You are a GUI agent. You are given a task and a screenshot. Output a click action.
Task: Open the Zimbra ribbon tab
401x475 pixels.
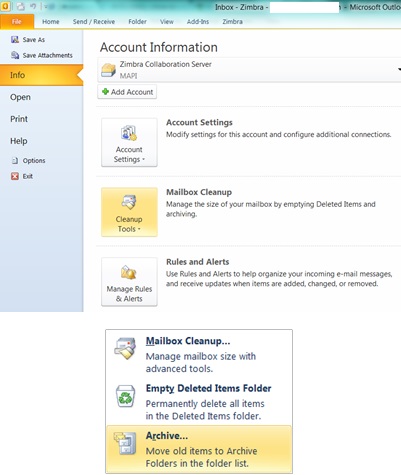(232, 22)
